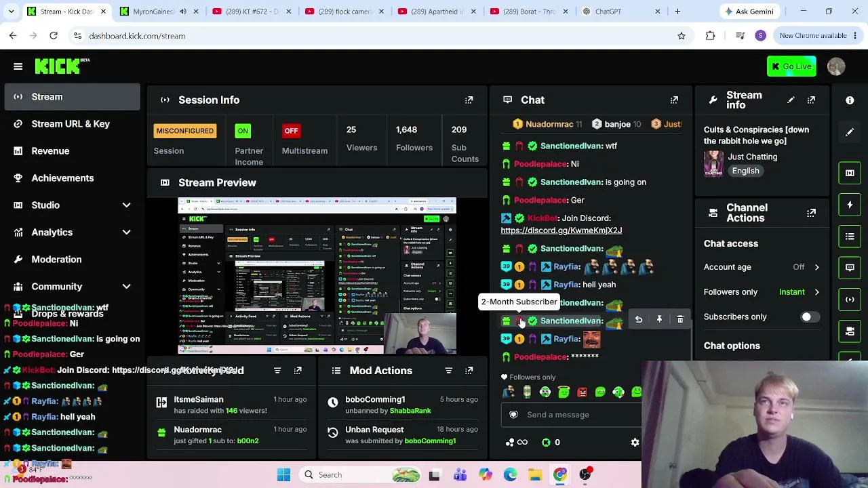The width and height of the screenshot is (868, 488).
Task: Click Ask Gemini in Chrome
Action: point(749,12)
